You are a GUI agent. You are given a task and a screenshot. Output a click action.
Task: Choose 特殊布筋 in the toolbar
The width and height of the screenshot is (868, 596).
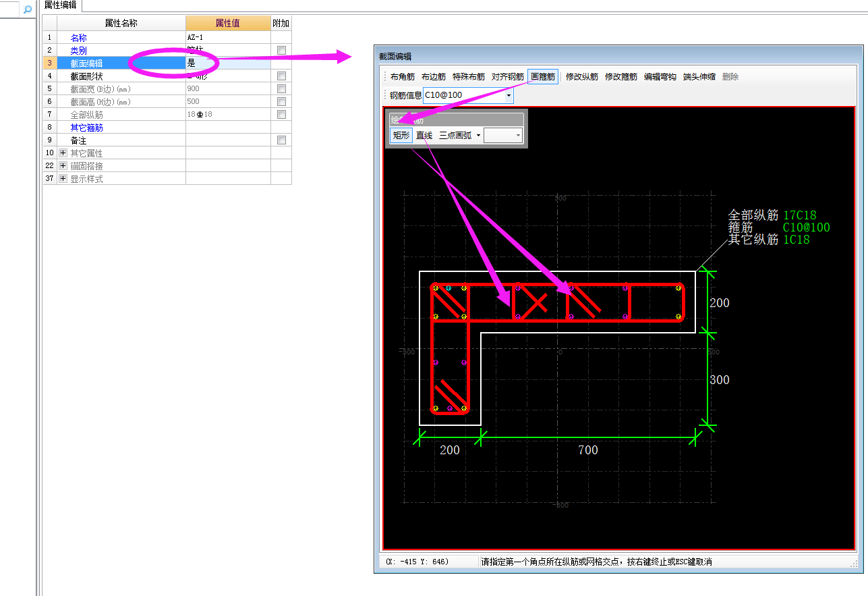(x=469, y=77)
